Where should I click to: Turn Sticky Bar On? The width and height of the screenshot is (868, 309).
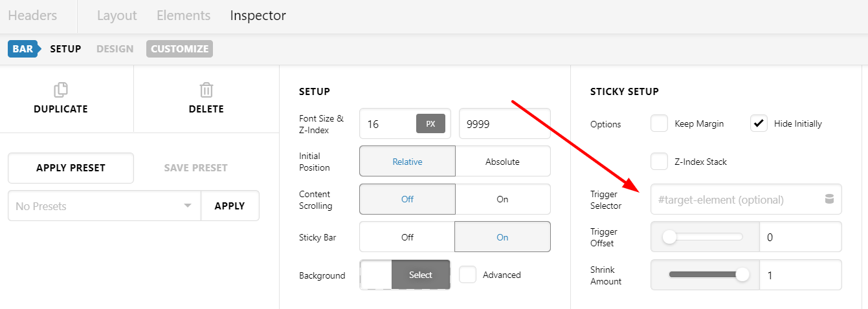point(503,237)
